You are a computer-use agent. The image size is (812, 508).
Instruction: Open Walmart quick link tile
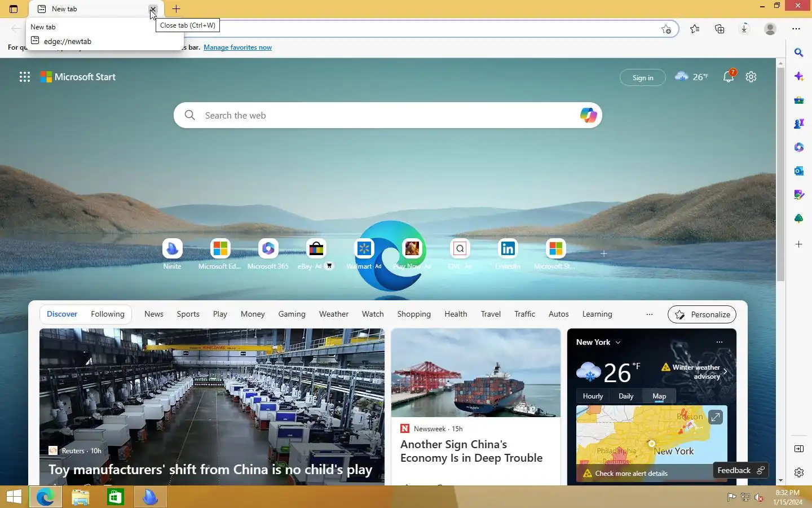point(364,254)
